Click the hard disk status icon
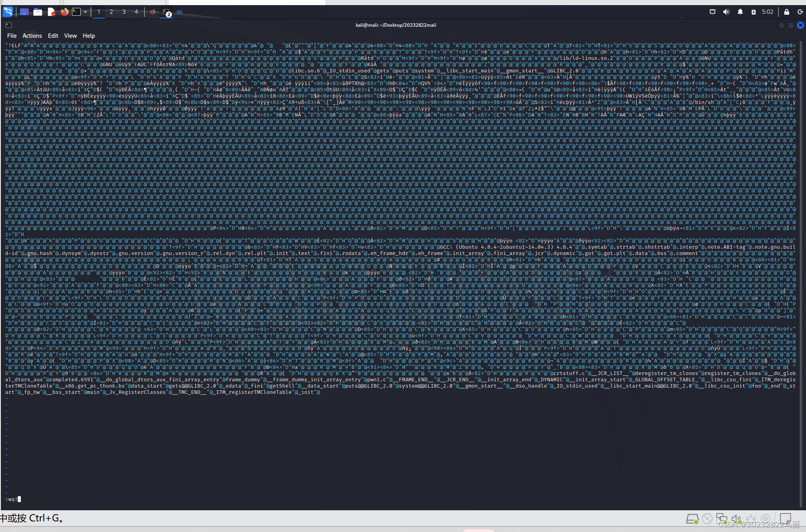Image resolution: width=806 pixels, height=532 pixels. [692, 519]
